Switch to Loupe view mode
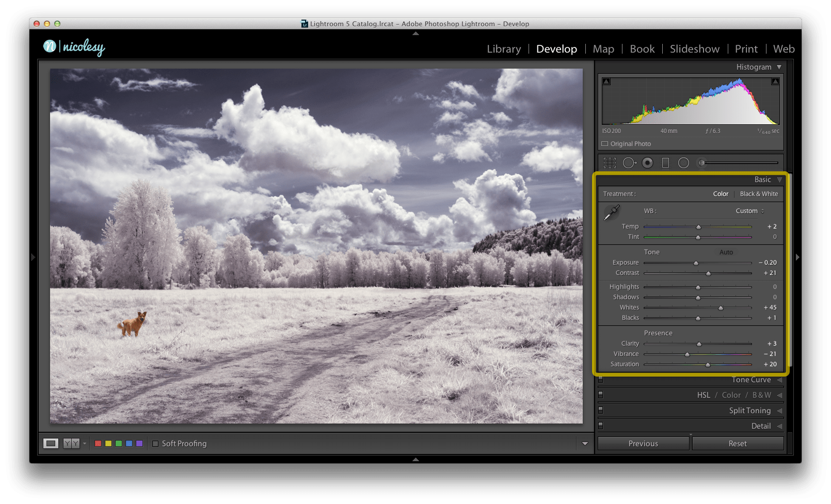Image resolution: width=831 pixels, height=504 pixels. click(51, 444)
